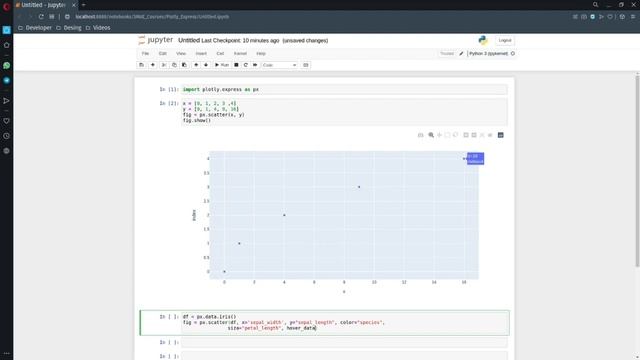Reload the page in the browser
The width and height of the screenshot is (640, 360).
click(x=41, y=17)
